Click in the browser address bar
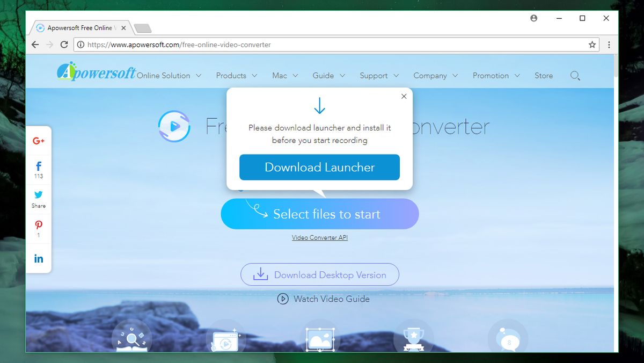This screenshot has width=644, height=363. (x=268, y=45)
